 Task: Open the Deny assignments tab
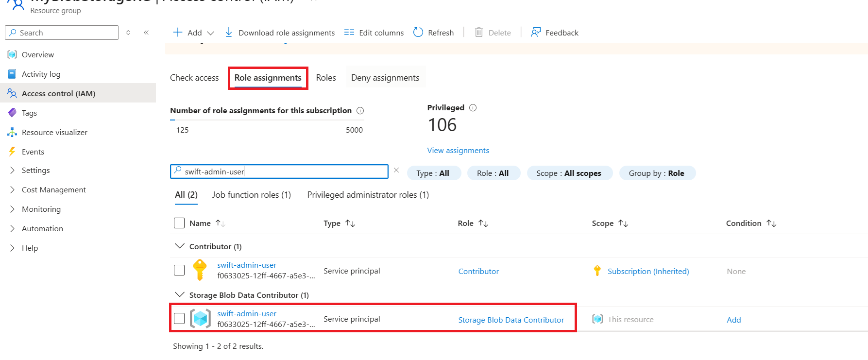(385, 78)
